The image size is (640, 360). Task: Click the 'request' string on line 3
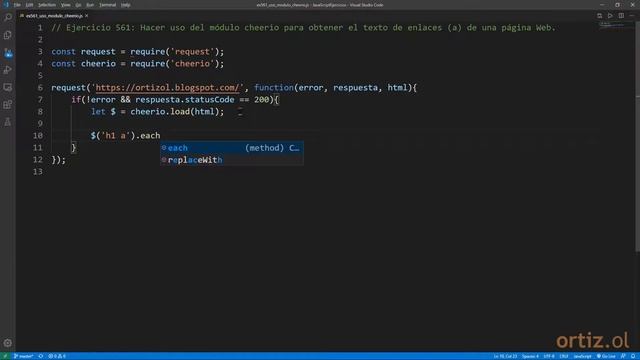click(192, 52)
